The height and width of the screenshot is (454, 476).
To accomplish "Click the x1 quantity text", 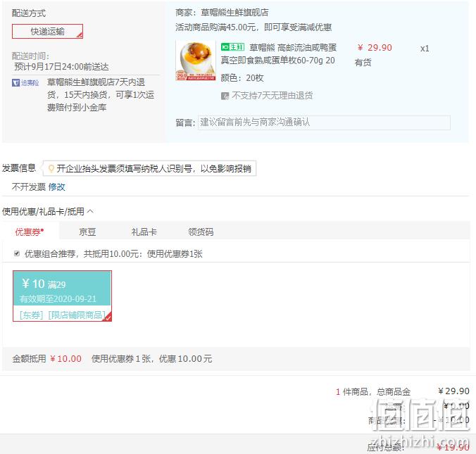I will tap(425, 49).
